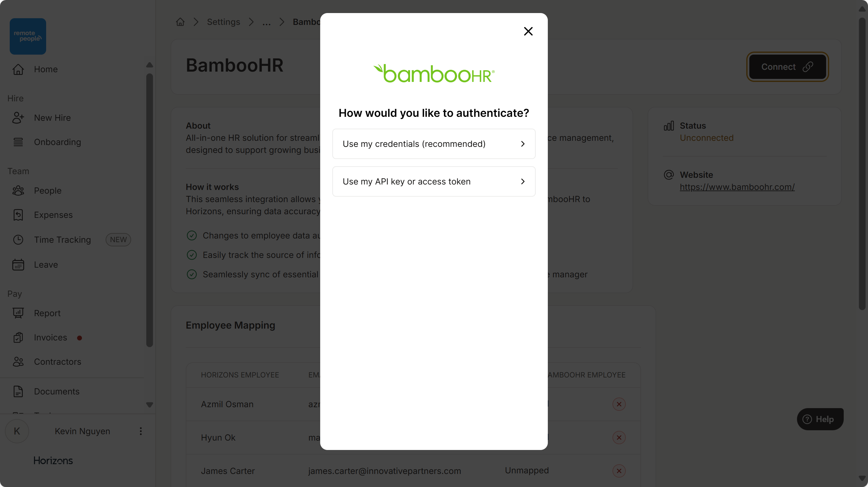The height and width of the screenshot is (487, 868).
Task: Open Onboarding in the sidebar
Action: (x=57, y=142)
